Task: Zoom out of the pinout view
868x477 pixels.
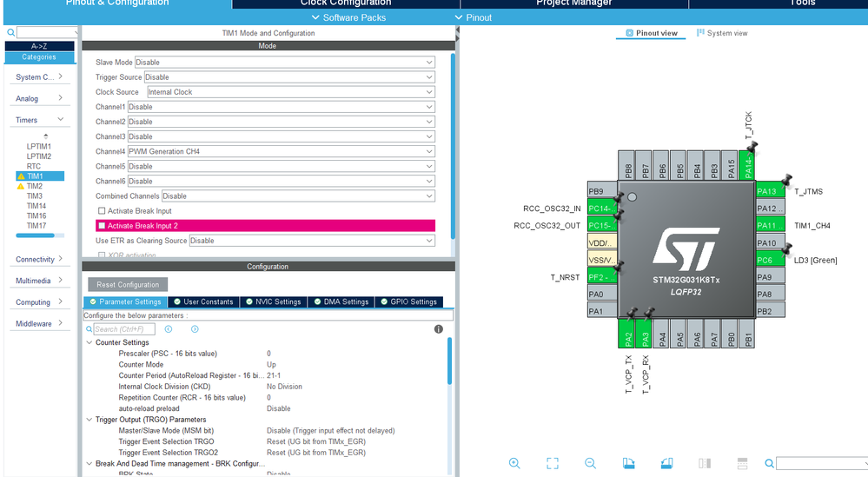Action: click(590, 463)
